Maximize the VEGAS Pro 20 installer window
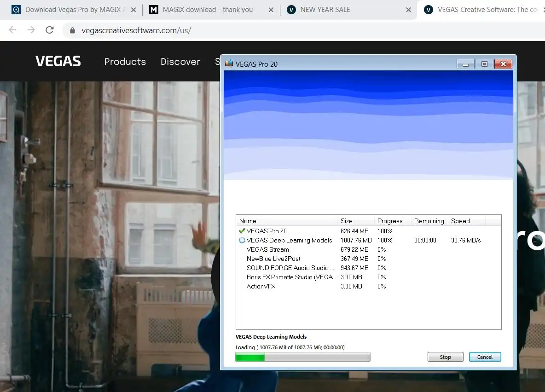 [484, 64]
